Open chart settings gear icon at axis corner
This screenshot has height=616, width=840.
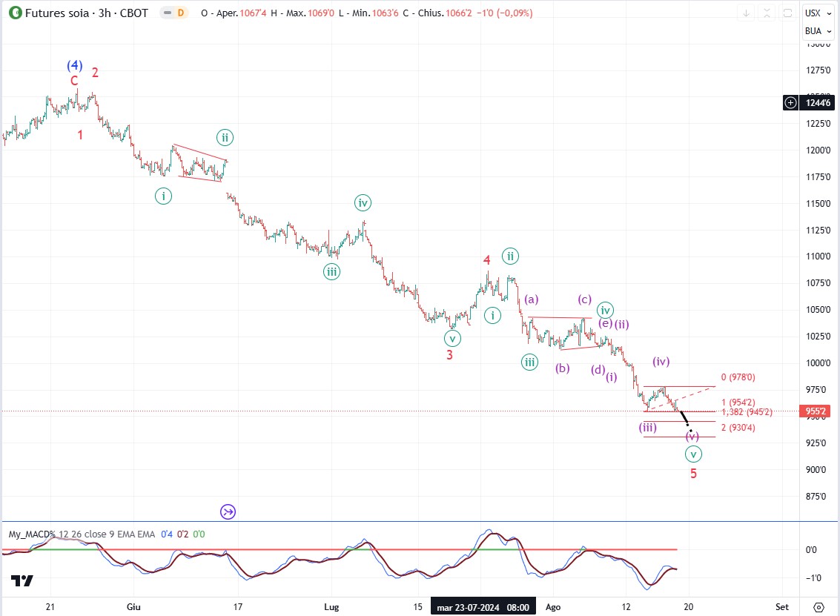pyautogui.click(x=818, y=607)
